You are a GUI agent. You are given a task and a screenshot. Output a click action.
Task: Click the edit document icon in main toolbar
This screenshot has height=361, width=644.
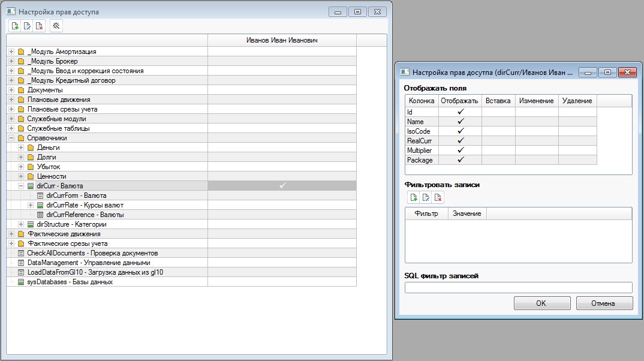[x=27, y=26]
